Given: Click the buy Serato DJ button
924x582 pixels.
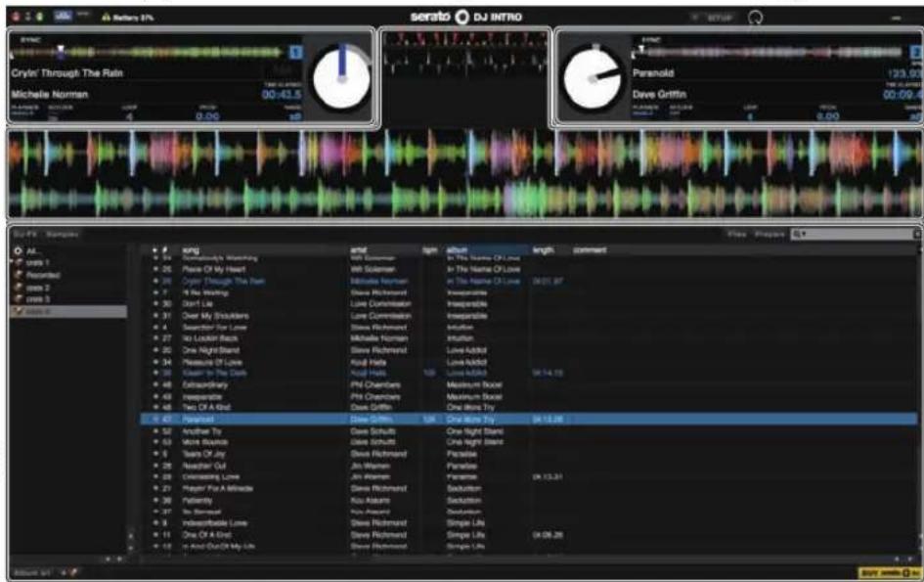Looking at the screenshot, I should [x=889, y=572].
